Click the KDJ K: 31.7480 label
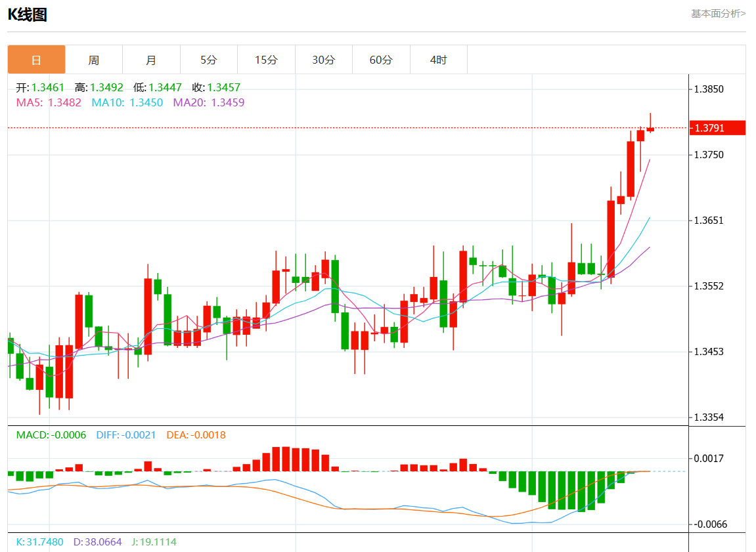The height and width of the screenshot is (552, 756). click(39, 542)
